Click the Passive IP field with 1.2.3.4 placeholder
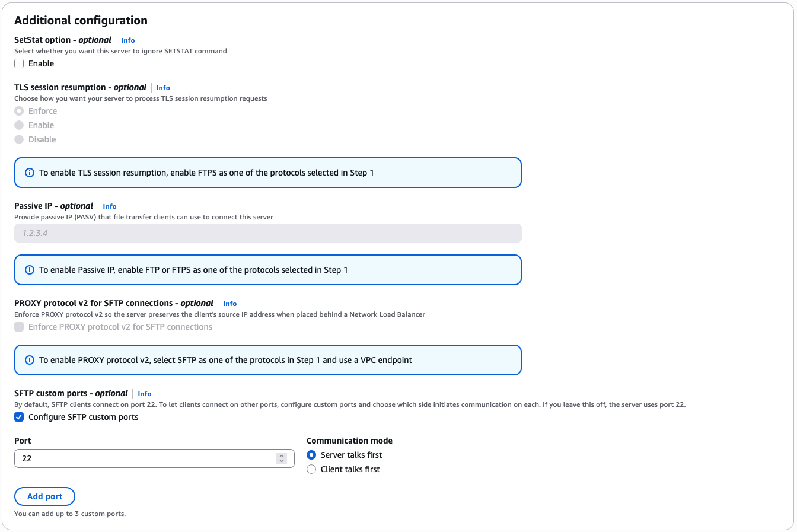The width and height of the screenshot is (797, 532). (268, 233)
